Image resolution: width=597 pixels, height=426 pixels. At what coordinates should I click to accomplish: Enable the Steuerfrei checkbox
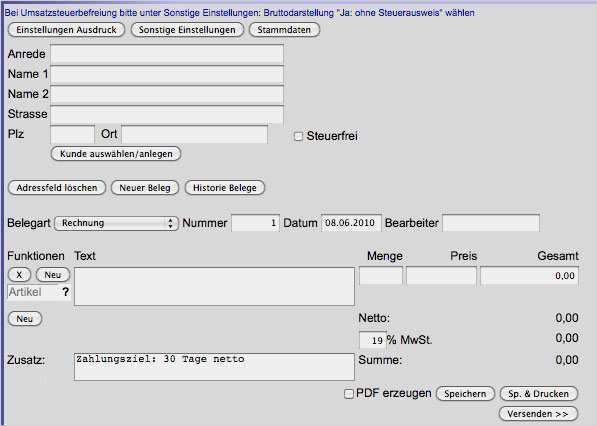tap(298, 136)
